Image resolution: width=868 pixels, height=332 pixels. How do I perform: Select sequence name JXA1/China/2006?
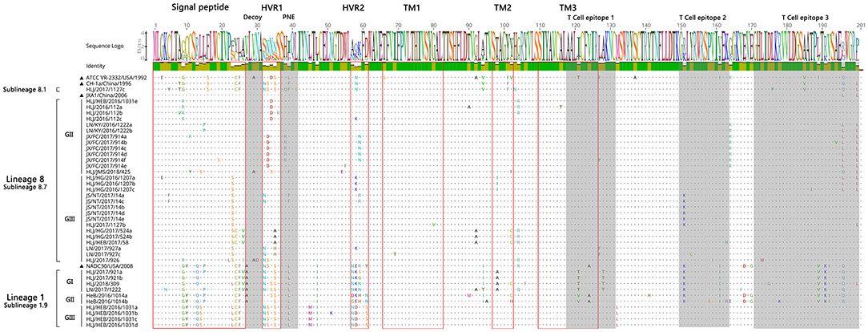coord(106,96)
